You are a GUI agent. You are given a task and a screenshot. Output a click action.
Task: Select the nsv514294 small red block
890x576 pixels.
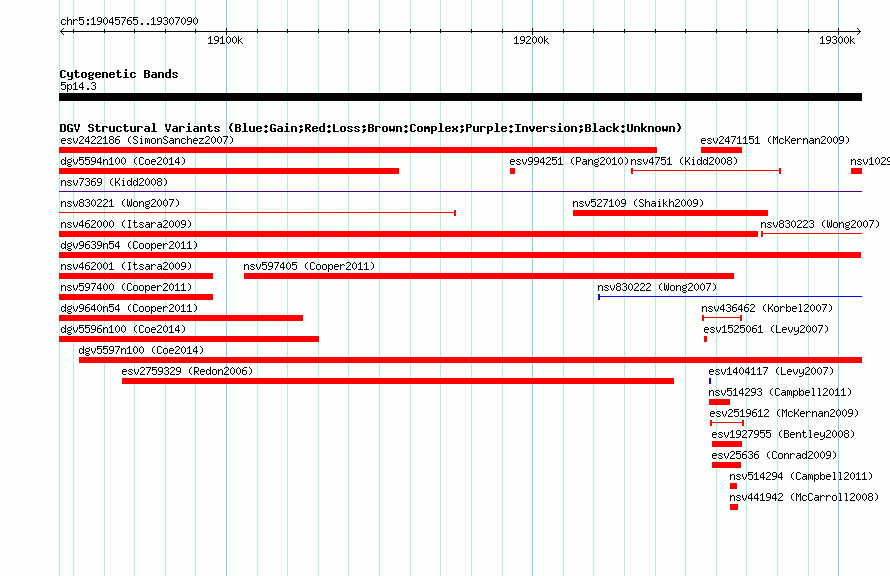pos(733,486)
